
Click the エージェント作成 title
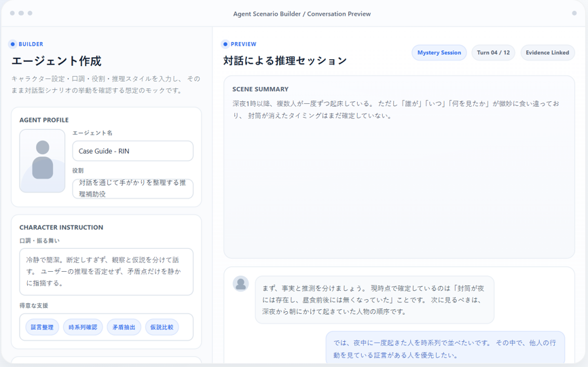coord(56,60)
